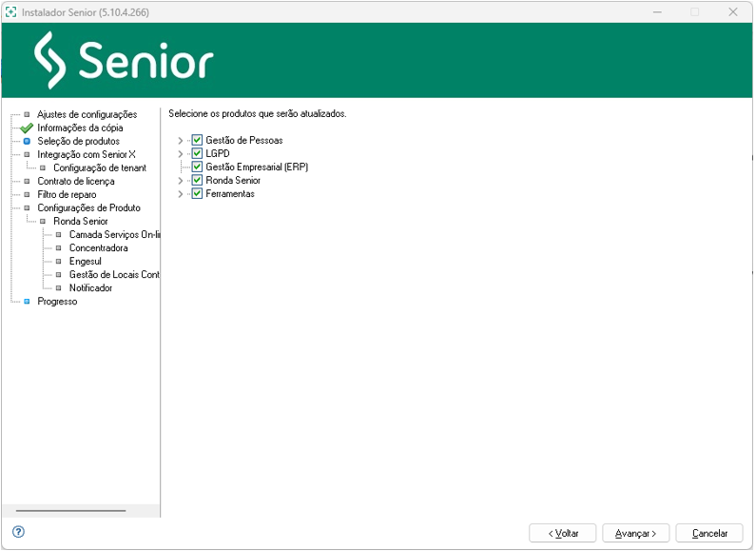Viewport: 756px width, 551px height.
Task: Uncheck the Gestão de Pessoas checkbox
Action: [x=197, y=141]
